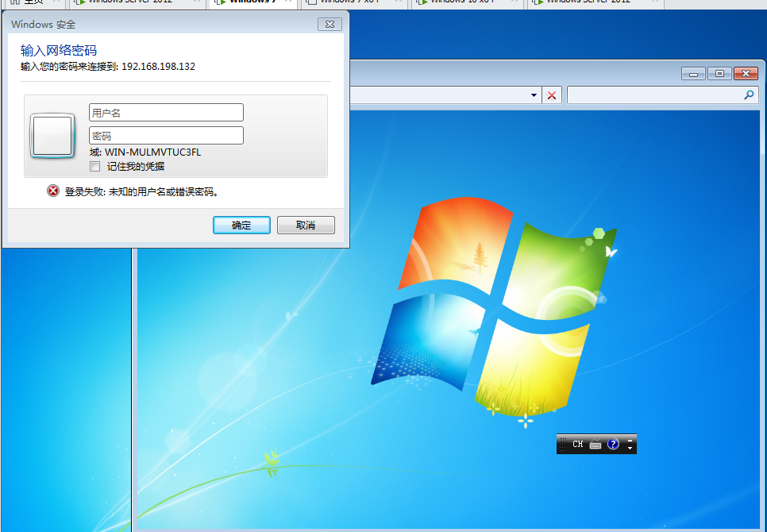Click the CH input language indicator

tap(578, 444)
